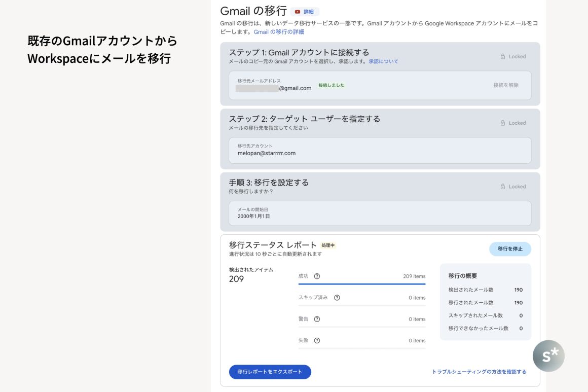Open the Gmail の移行の詳細 link

(x=279, y=32)
